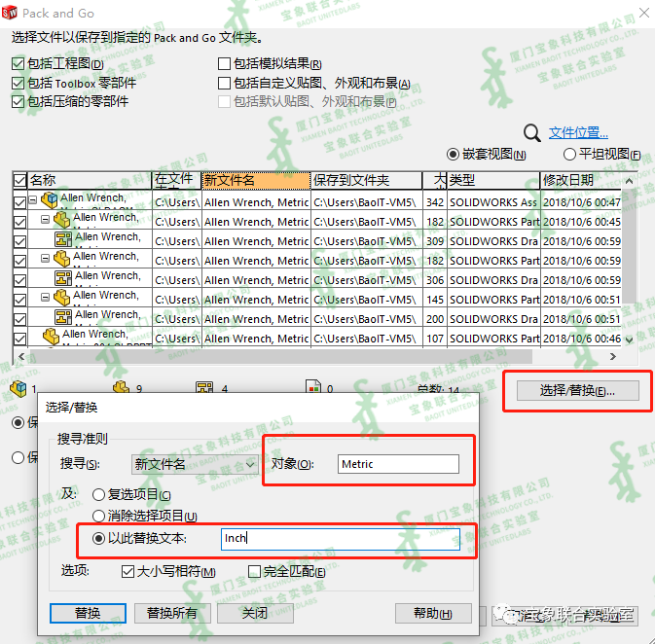Toggle 包括工程图(D) checkbox
Image resolution: width=655 pixels, height=644 pixels.
[18, 64]
